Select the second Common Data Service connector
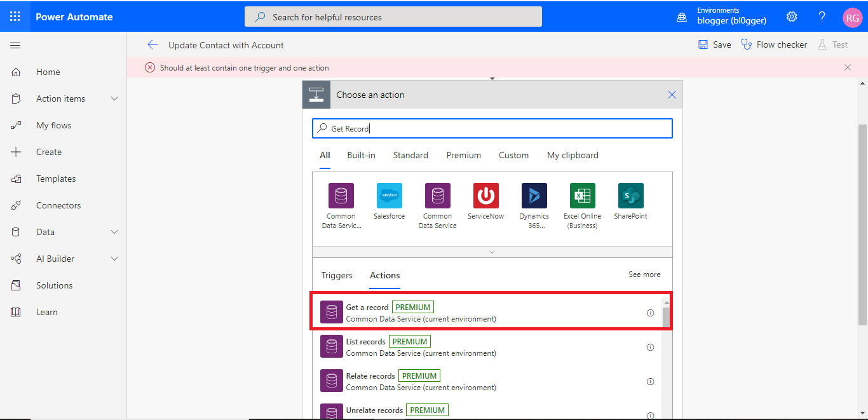The width and height of the screenshot is (868, 420). tap(438, 196)
